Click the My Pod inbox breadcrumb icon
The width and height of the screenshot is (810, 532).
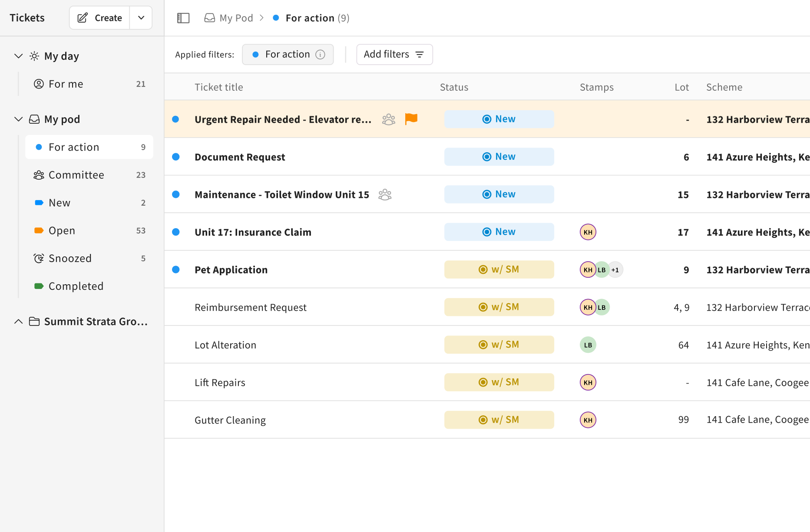(x=210, y=18)
